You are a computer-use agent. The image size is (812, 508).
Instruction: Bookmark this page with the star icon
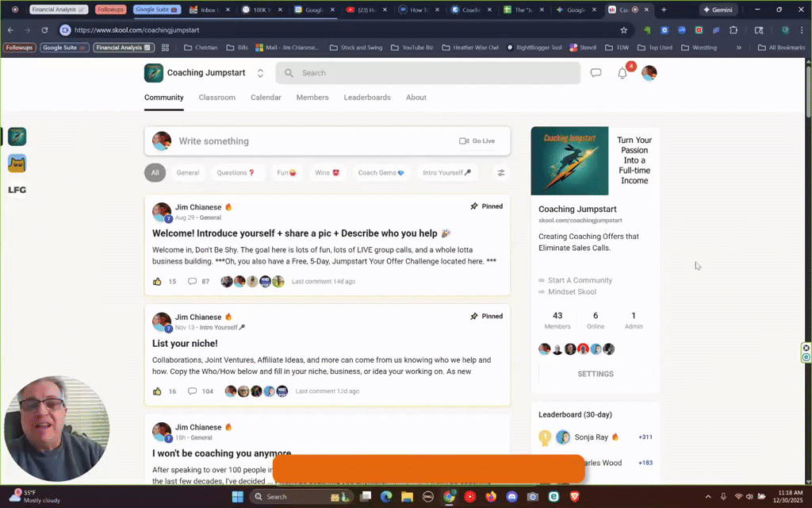[x=624, y=30]
